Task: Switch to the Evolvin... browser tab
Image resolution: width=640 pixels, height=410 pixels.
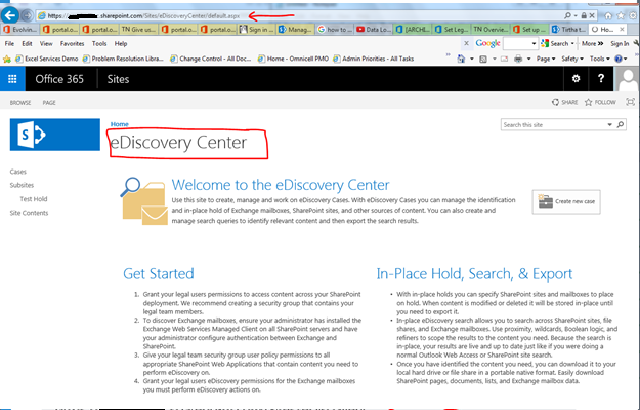Action: 20,29
